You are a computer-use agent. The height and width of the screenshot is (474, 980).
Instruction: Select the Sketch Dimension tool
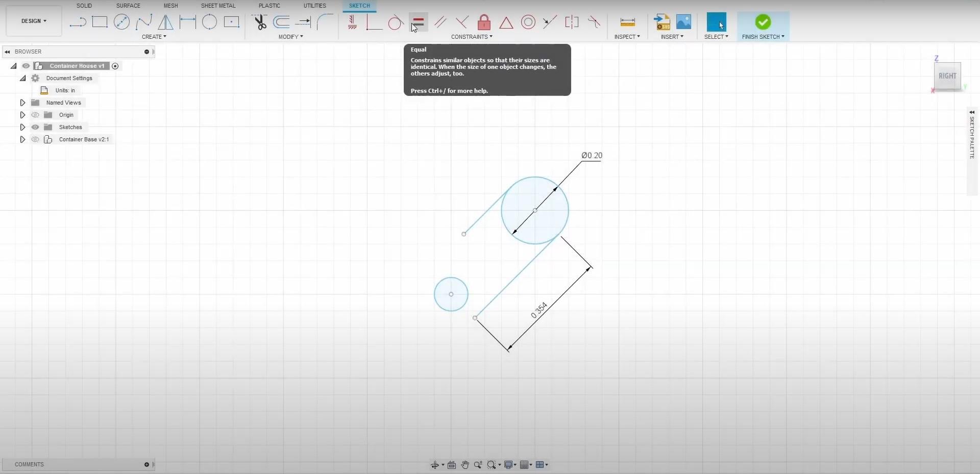tap(187, 22)
